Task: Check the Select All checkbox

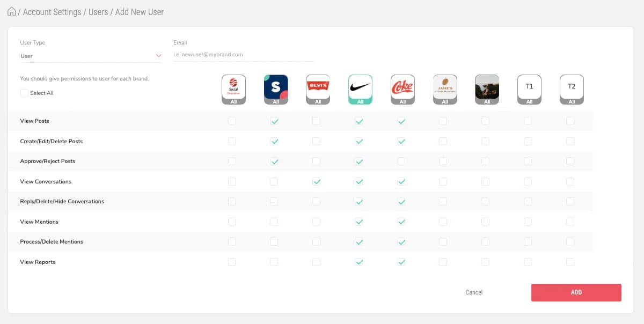Action: (x=24, y=93)
